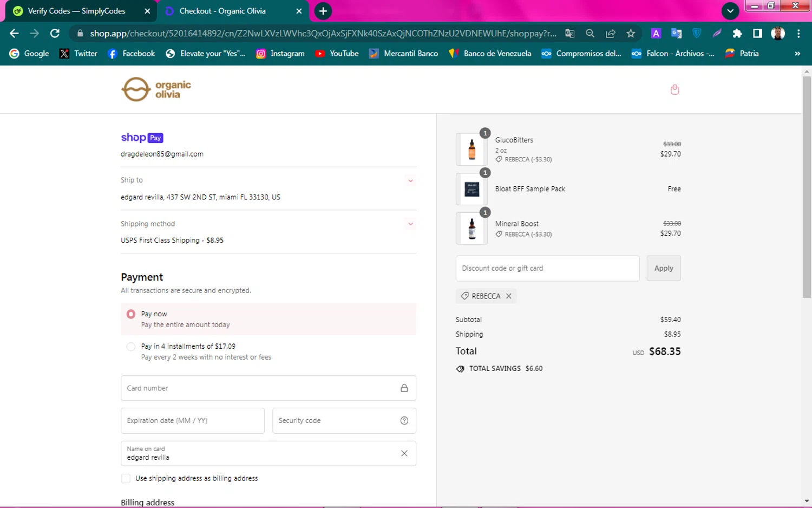This screenshot has height=508, width=812.
Task: Expand the Shipping method section
Action: [410, 224]
